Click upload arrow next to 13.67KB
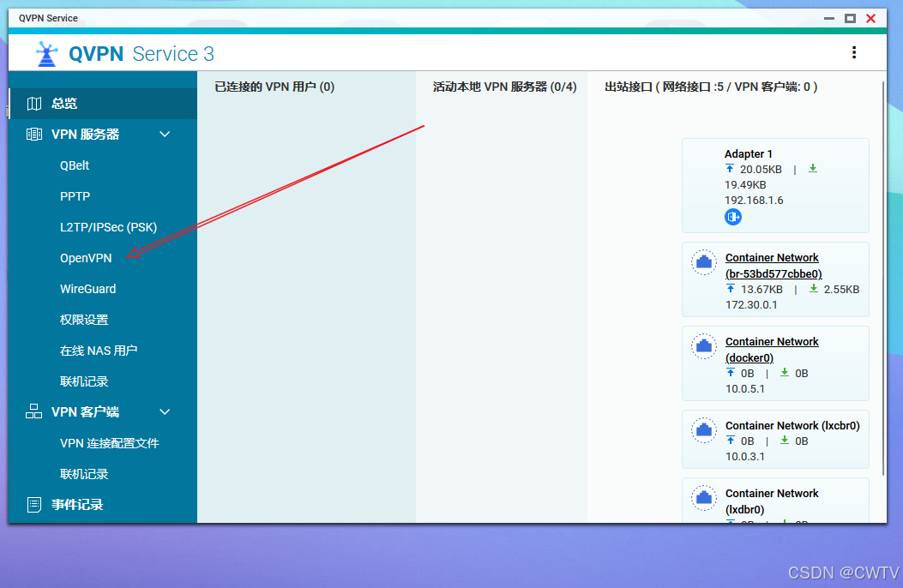 731,289
